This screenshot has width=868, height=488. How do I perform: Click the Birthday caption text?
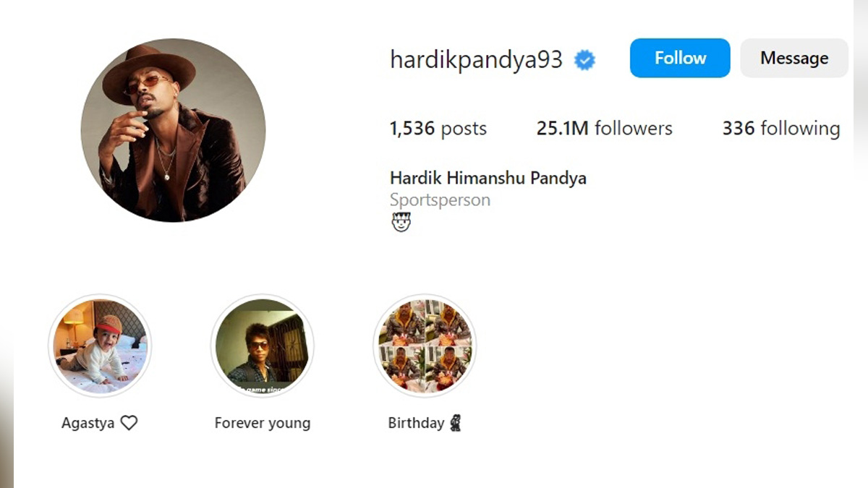pyautogui.click(x=416, y=423)
